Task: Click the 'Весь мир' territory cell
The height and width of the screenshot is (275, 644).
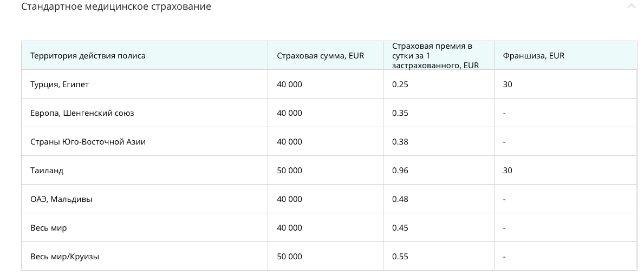Action: (49, 228)
